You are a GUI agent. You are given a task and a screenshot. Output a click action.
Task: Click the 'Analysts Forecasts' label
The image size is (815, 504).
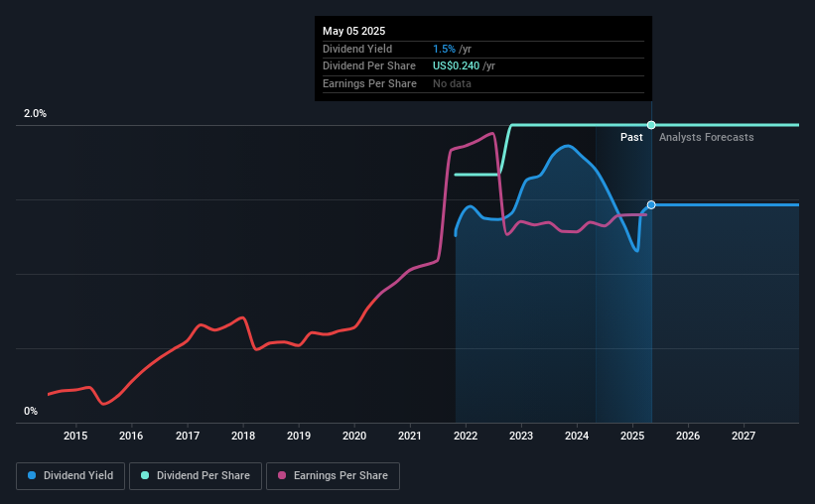tap(707, 137)
